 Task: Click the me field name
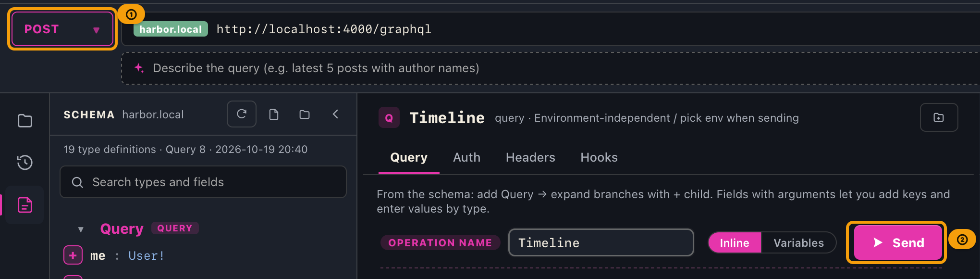tap(98, 256)
